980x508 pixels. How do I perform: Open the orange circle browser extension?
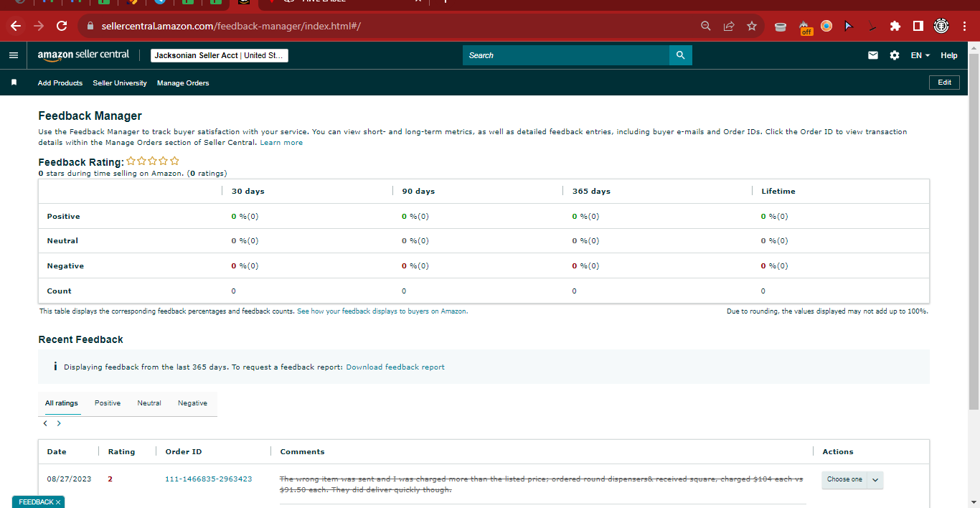pyautogui.click(x=826, y=26)
